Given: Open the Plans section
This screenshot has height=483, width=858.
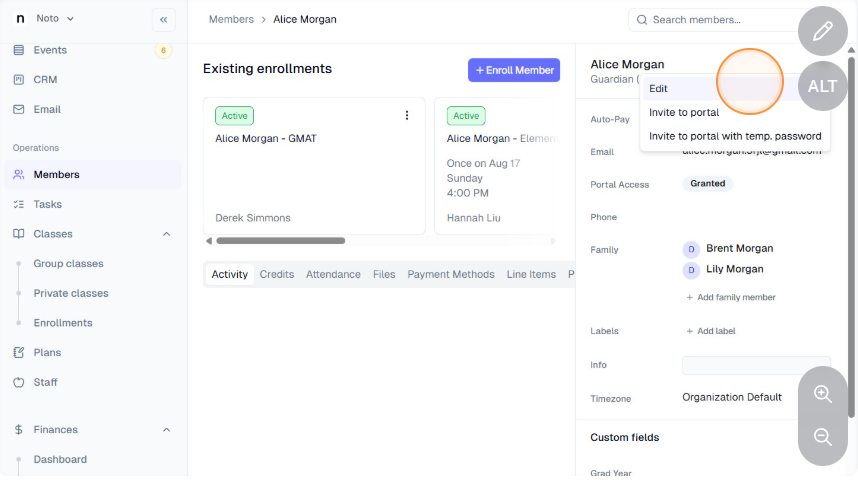Looking at the screenshot, I should [x=47, y=353].
